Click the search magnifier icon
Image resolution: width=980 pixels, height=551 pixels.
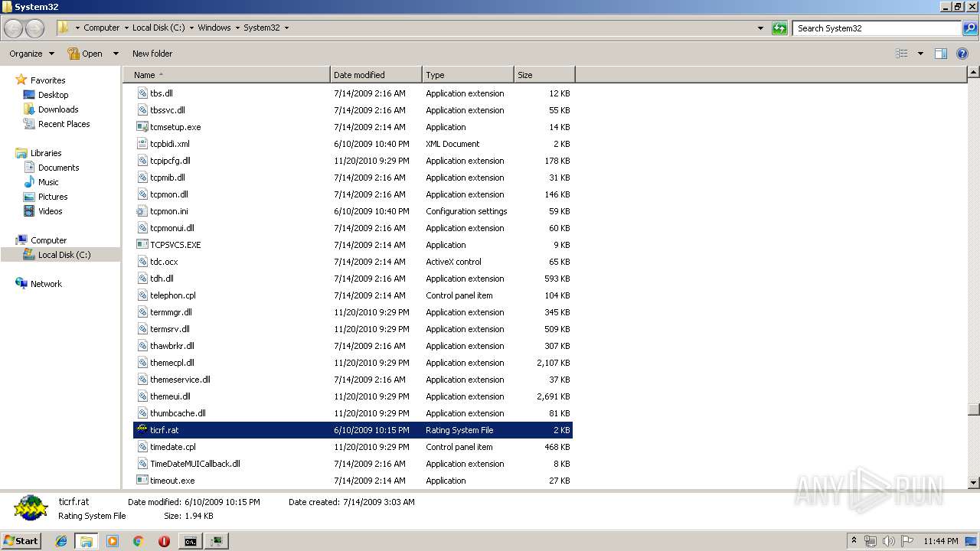tap(970, 28)
